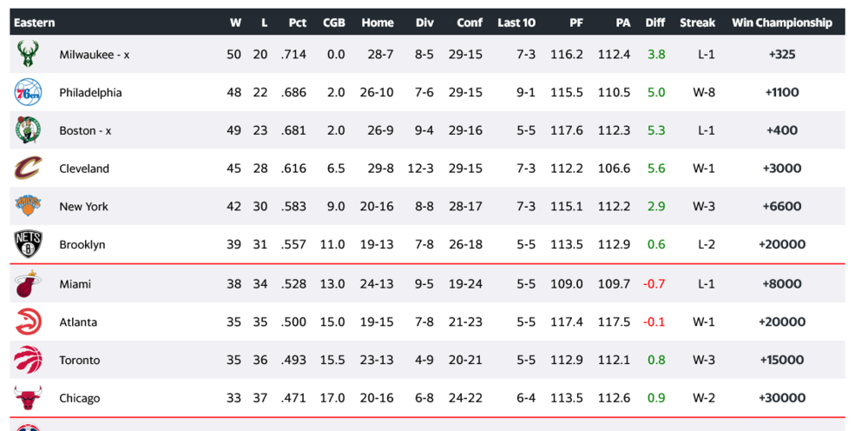Viewport: 868px width, 431px height.
Task: Sort table by Win Championship column
Action: pos(781,23)
